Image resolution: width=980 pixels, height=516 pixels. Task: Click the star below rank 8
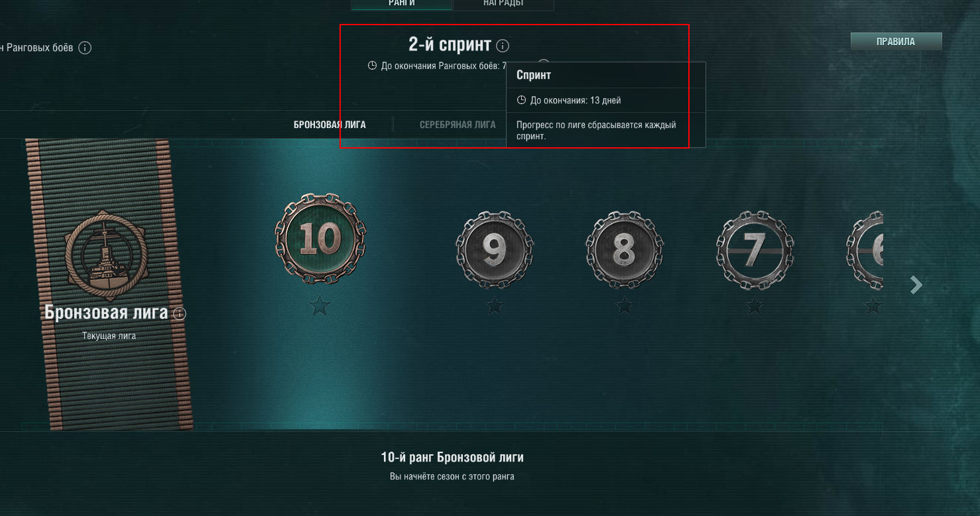(x=625, y=306)
